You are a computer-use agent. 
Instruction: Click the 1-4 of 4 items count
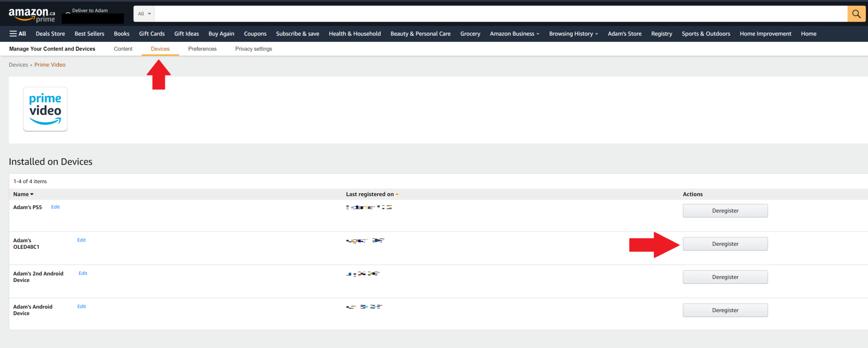click(x=30, y=181)
